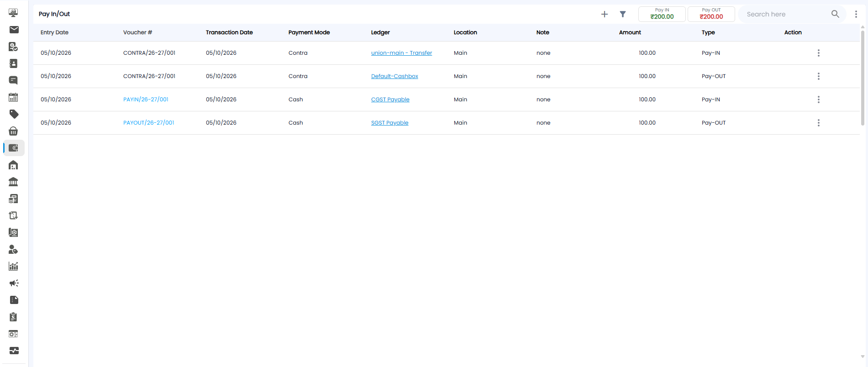Screen dimensions: 868x367
Task: Click the Transaction Date column header
Action: pos(229,32)
